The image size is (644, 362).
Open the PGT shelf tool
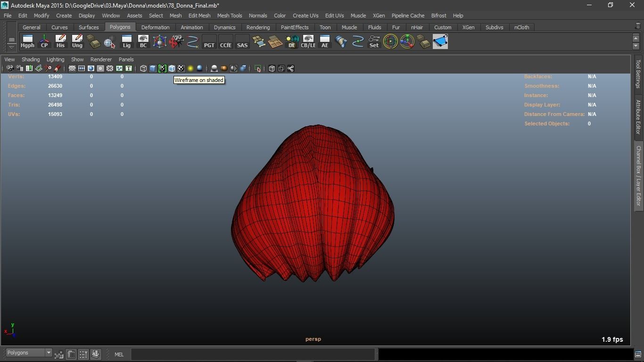[209, 41]
